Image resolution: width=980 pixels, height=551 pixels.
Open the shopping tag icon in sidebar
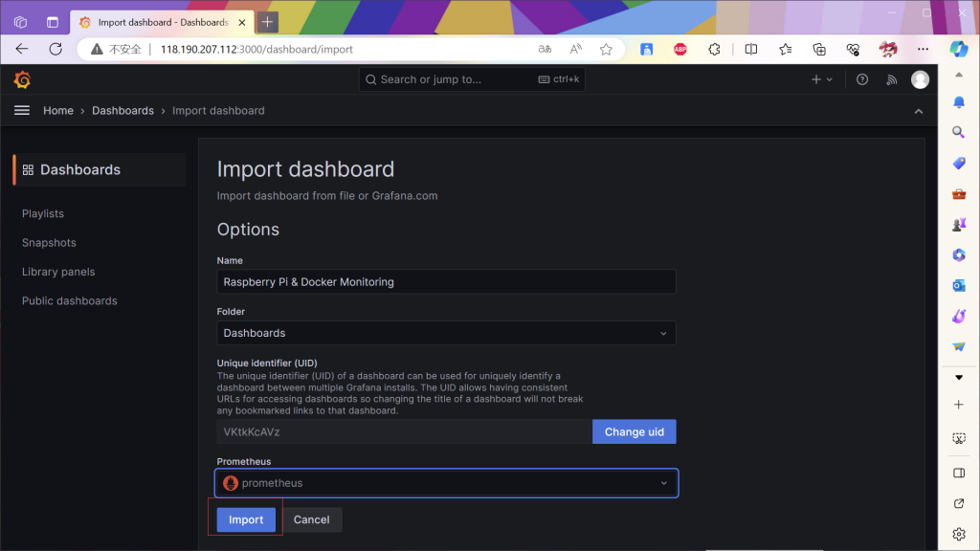(x=959, y=163)
